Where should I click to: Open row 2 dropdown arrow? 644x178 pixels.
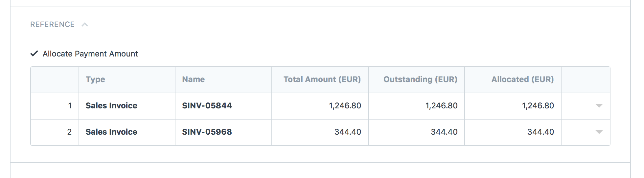click(x=599, y=132)
